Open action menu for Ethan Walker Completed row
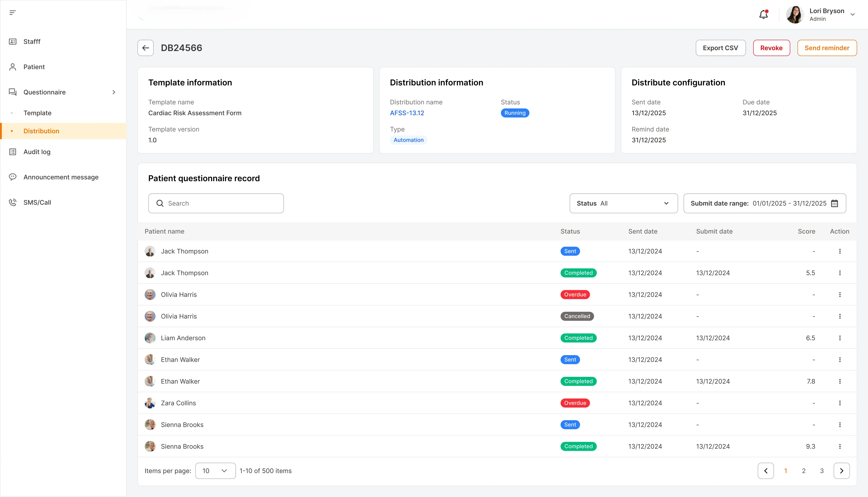Screen dimensions: 868x497 click(840, 381)
